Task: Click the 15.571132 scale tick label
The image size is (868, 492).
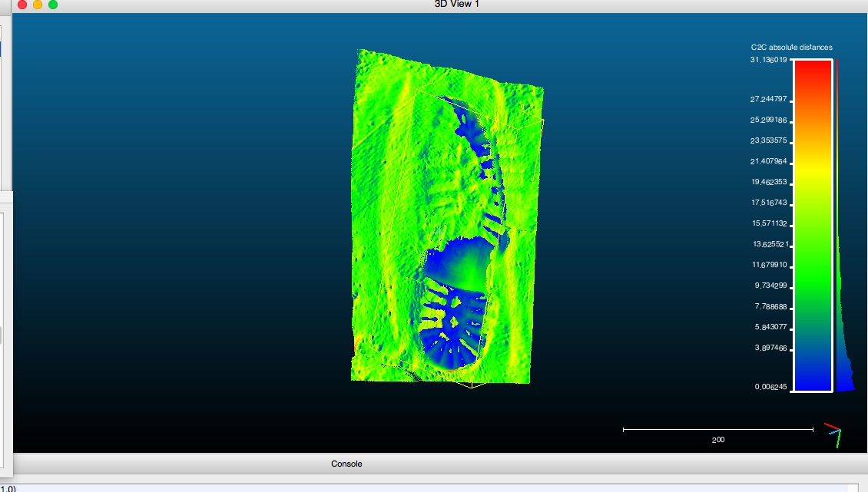Action: coord(769,223)
